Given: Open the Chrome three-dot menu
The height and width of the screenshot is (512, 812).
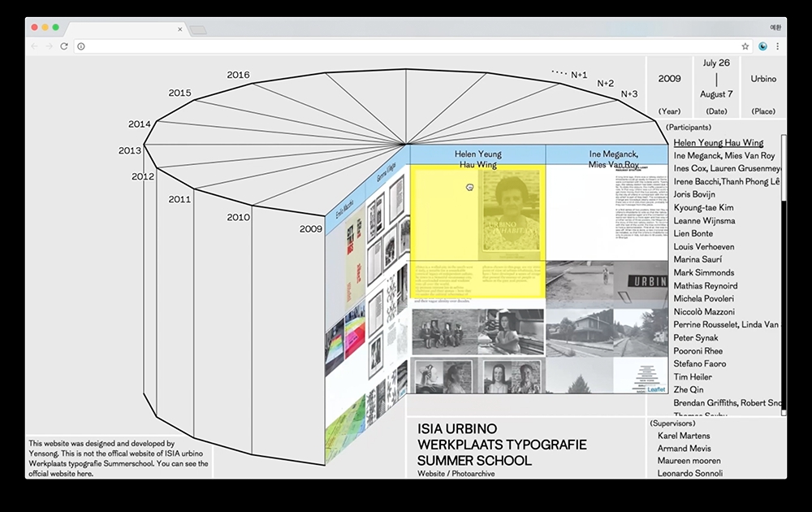Looking at the screenshot, I should pos(777,46).
